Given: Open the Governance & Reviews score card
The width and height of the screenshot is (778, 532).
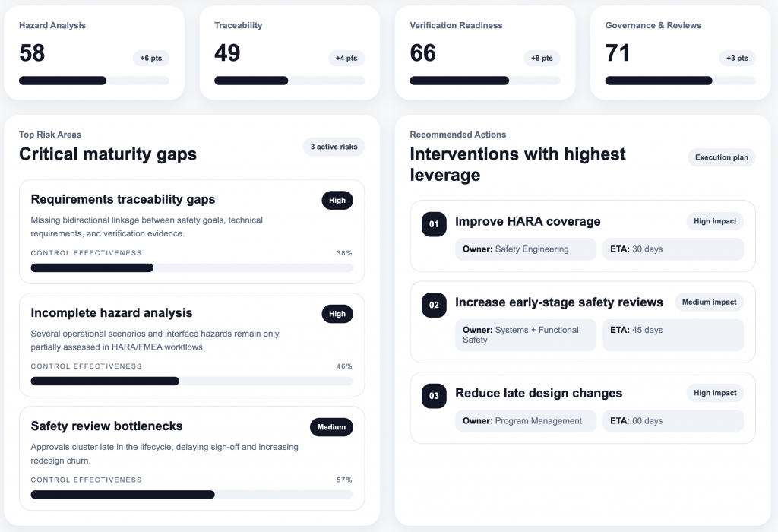Looking at the screenshot, I should pyautogui.click(x=680, y=52).
